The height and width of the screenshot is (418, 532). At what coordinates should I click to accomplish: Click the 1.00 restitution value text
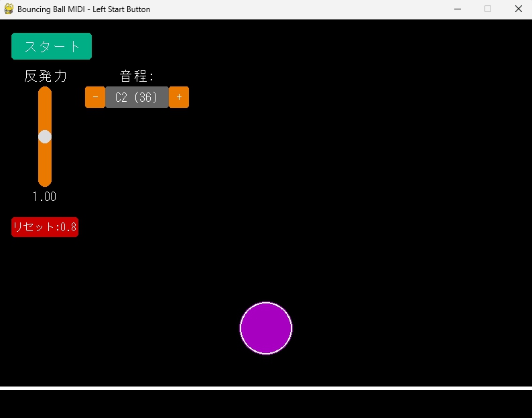point(44,196)
